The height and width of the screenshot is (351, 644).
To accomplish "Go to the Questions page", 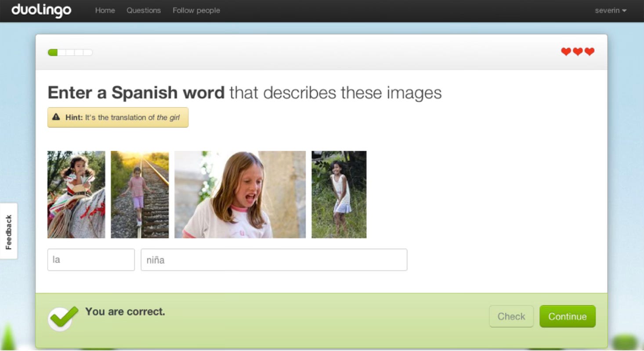I will [x=144, y=10].
